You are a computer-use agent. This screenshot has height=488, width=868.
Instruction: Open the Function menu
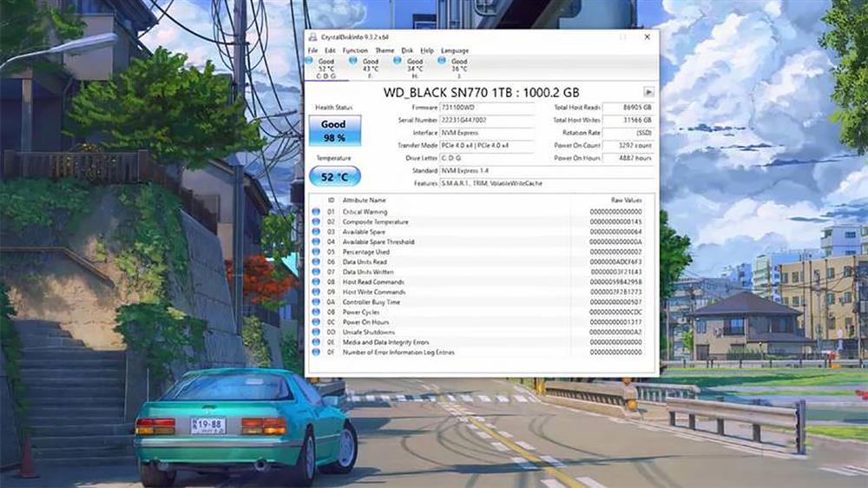coord(355,50)
